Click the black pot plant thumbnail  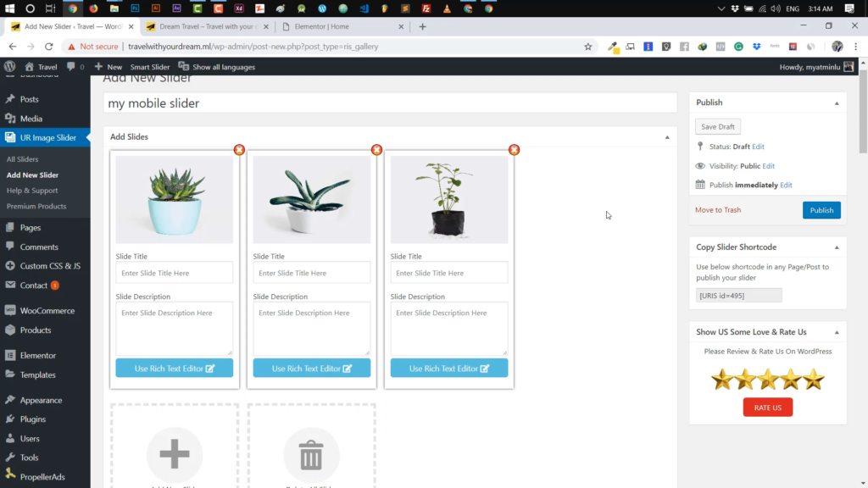(x=449, y=200)
